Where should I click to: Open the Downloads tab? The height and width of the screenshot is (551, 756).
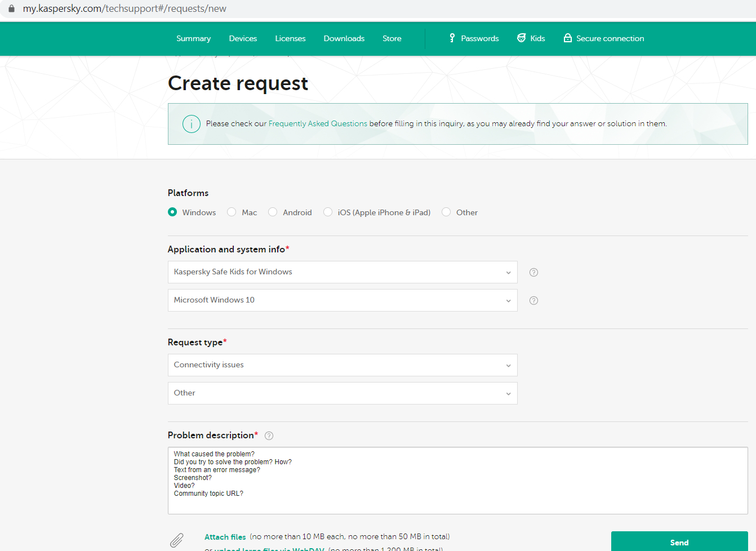tap(344, 38)
